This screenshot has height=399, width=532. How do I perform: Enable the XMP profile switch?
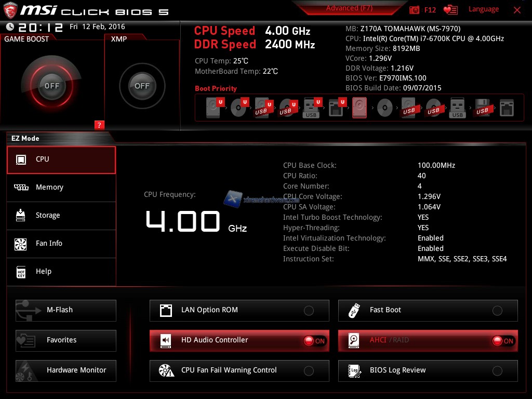point(142,86)
